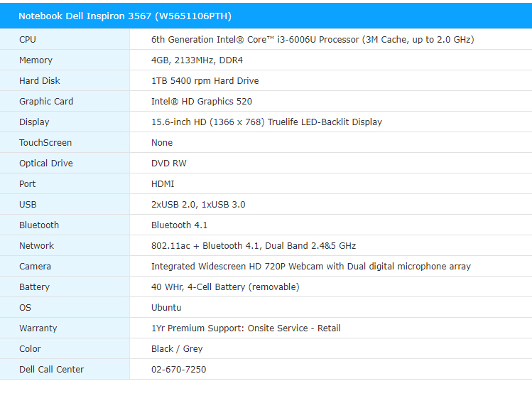Select the OS row label

pyautogui.click(x=25, y=308)
